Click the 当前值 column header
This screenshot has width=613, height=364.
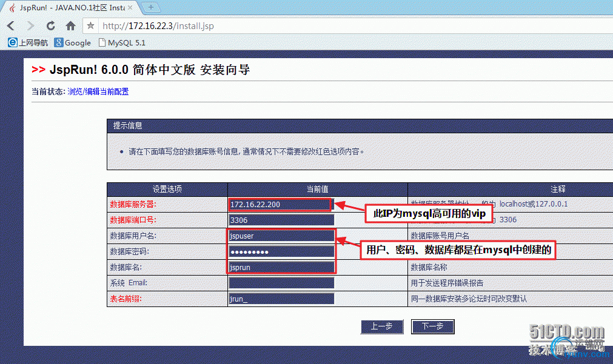(x=318, y=189)
